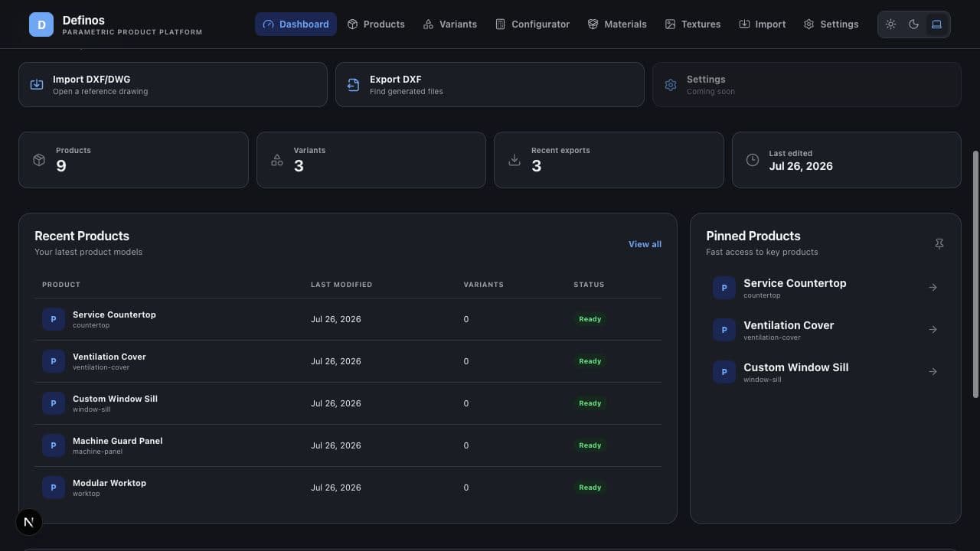Click pinned Service Countertop P icon
Screen dimensions: 980x551
tap(724, 288)
